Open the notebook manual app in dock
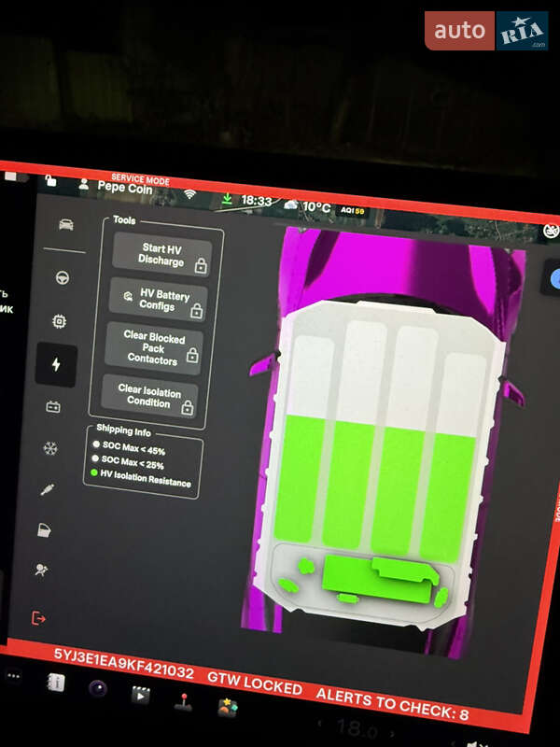Image resolution: width=560 pixels, height=747 pixels. 55,683
